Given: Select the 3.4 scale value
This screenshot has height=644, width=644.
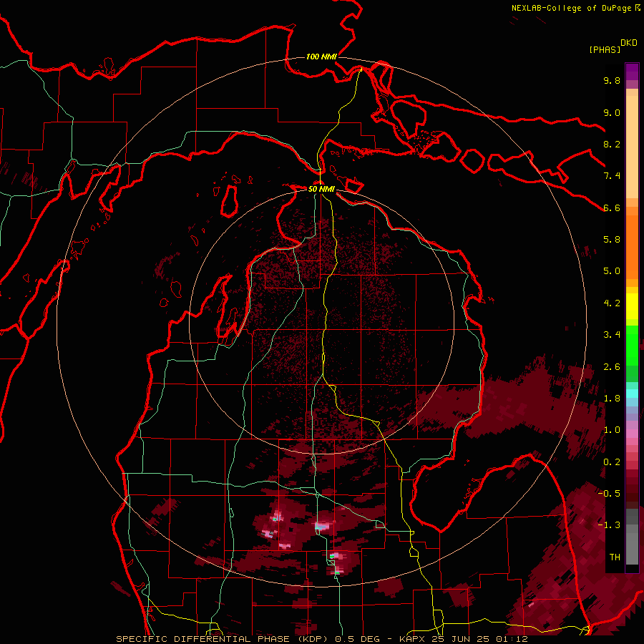Looking at the screenshot, I should pyautogui.click(x=612, y=335).
